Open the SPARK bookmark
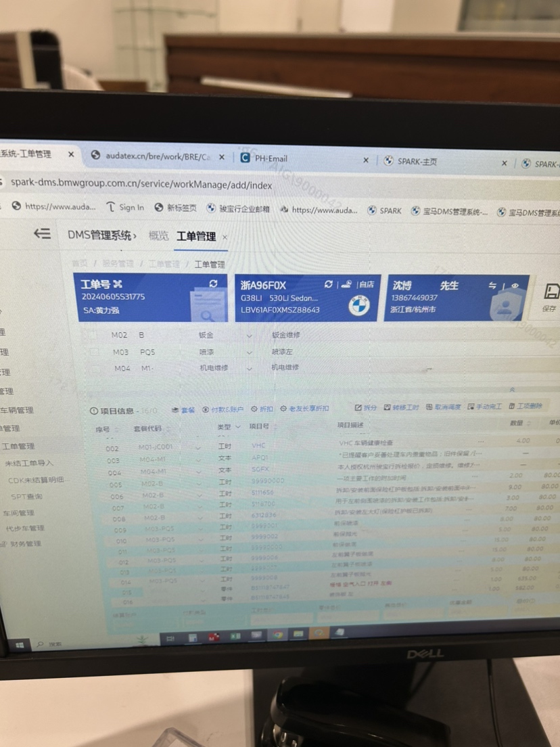The width and height of the screenshot is (560, 747). coord(385,210)
